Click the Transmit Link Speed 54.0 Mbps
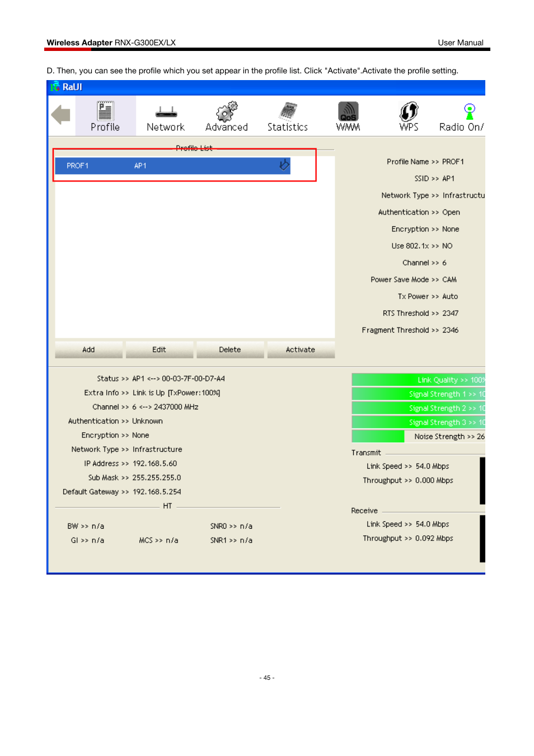This screenshot has width=534, height=756. [x=432, y=466]
